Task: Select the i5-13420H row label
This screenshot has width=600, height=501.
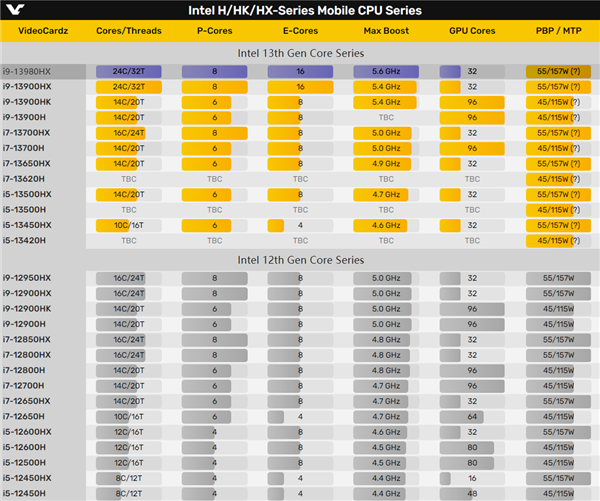Action: [24, 240]
